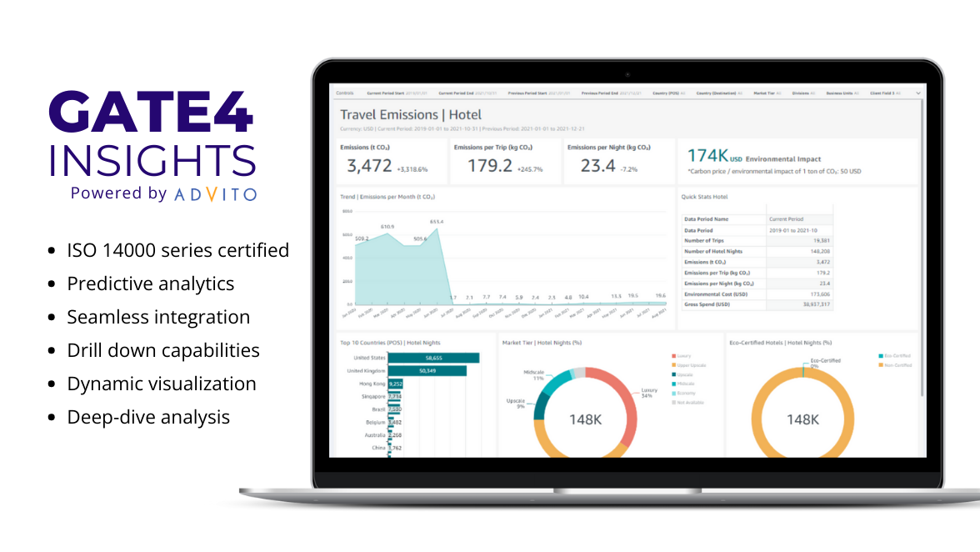The image size is (980, 552).
Task: Open the Previous Period Start control
Action: 538,93
